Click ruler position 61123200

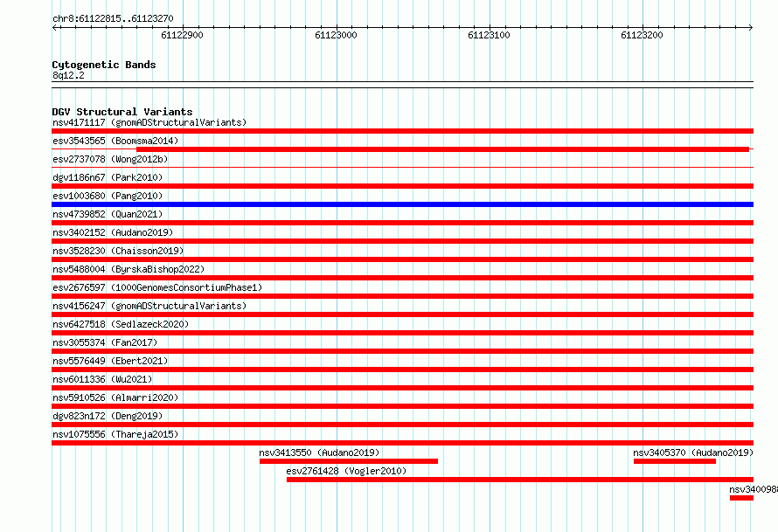pyautogui.click(x=642, y=35)
